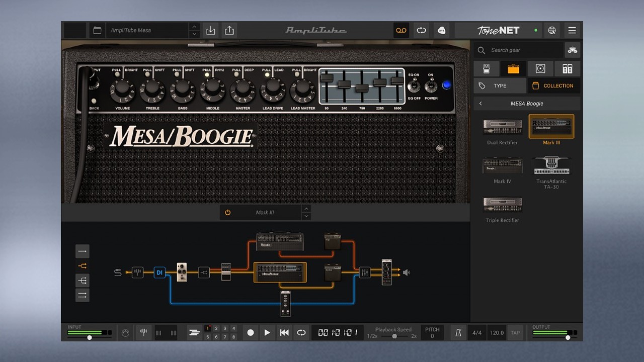Step to next preset with down arrow

[194, 34]
